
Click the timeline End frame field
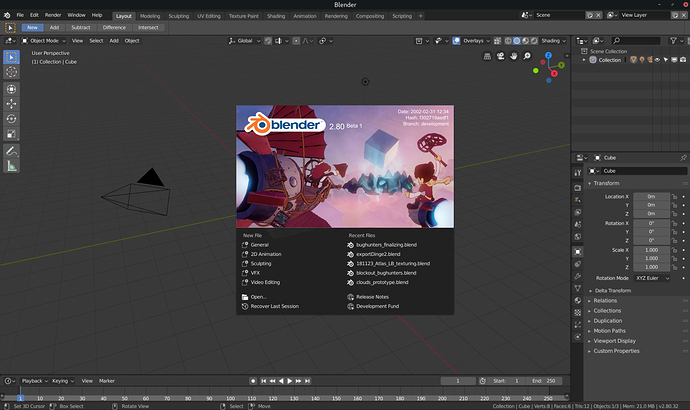544,381
